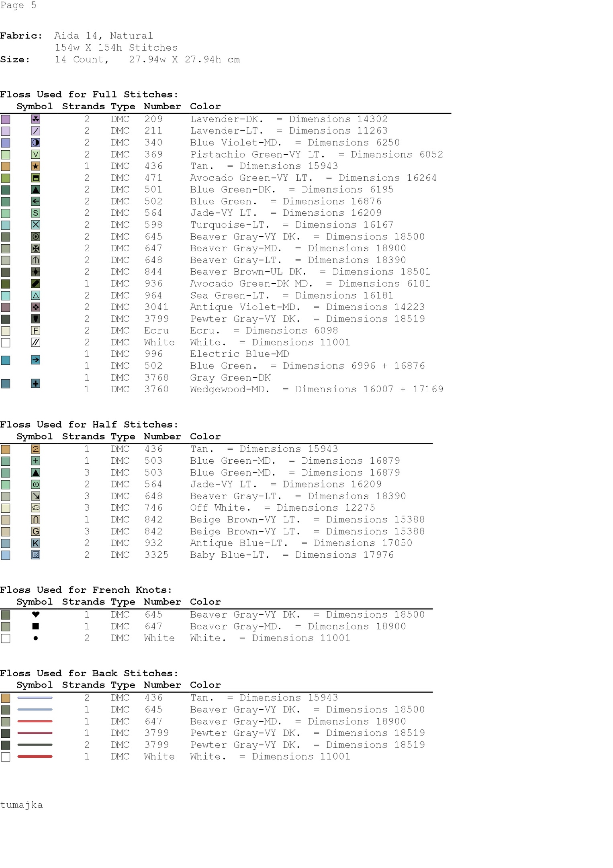The height and width of the screenshot is (868, 613).
Task: Click the F symbol for Ecru floss
Action: pyautogui.click(x=36, y=331)
